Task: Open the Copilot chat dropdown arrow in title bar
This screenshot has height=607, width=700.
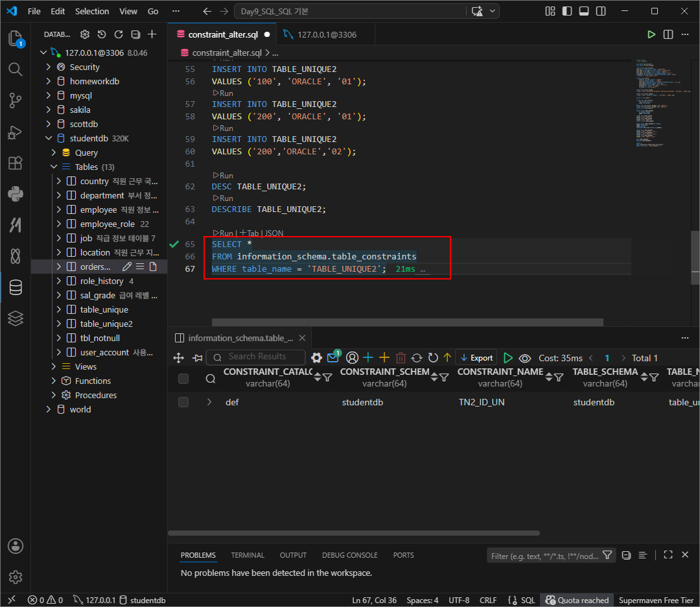Action: coord(493,11)
